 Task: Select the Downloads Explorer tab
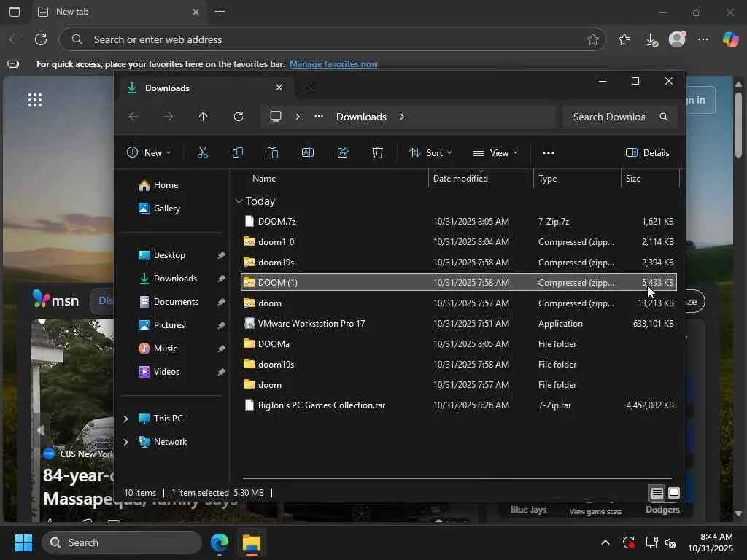(205, 88)
